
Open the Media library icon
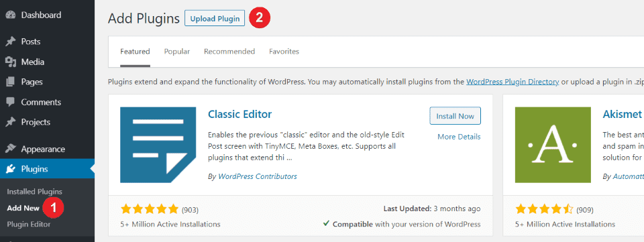tap(11, 62)
